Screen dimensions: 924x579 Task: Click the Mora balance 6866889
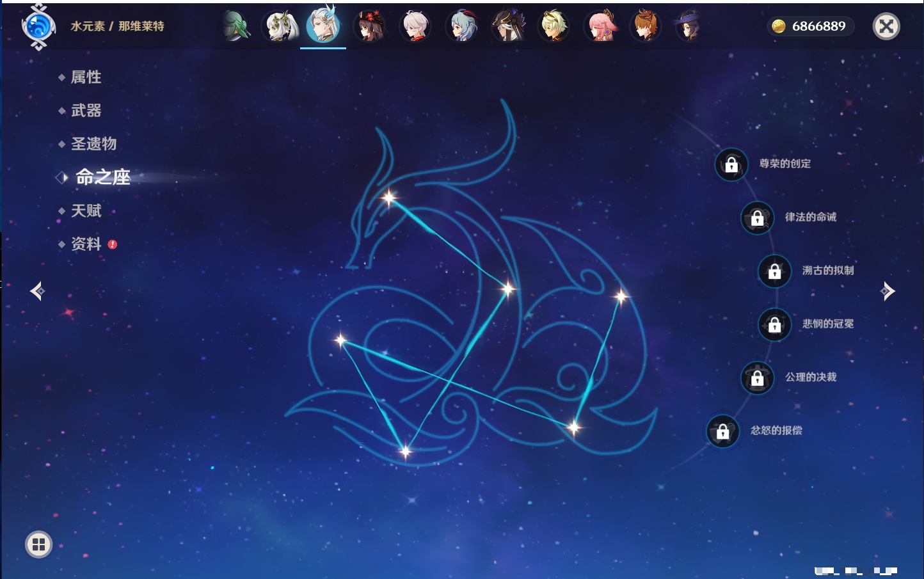[x=818, y=26]
